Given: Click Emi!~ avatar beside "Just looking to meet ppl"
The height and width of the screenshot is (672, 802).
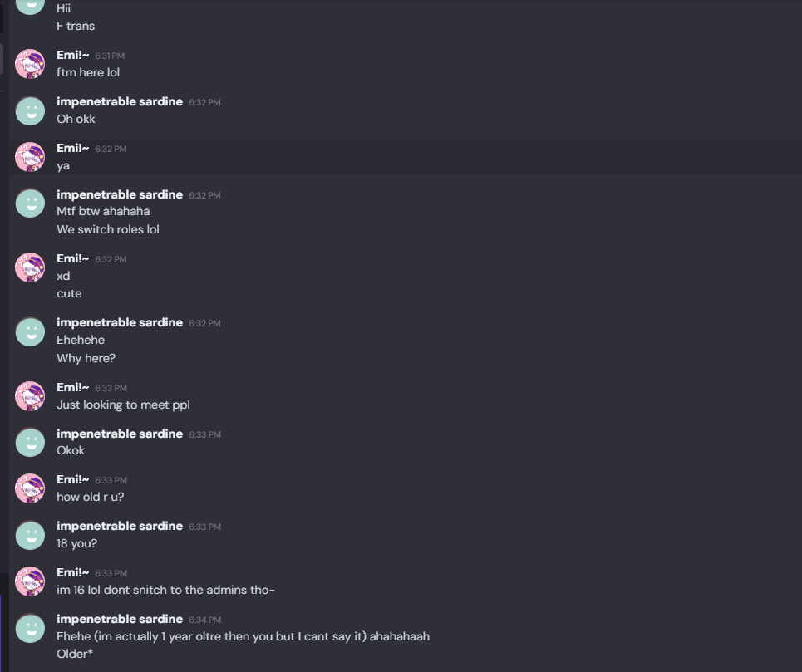Looking at the screenshot, I should coord(31,396).
